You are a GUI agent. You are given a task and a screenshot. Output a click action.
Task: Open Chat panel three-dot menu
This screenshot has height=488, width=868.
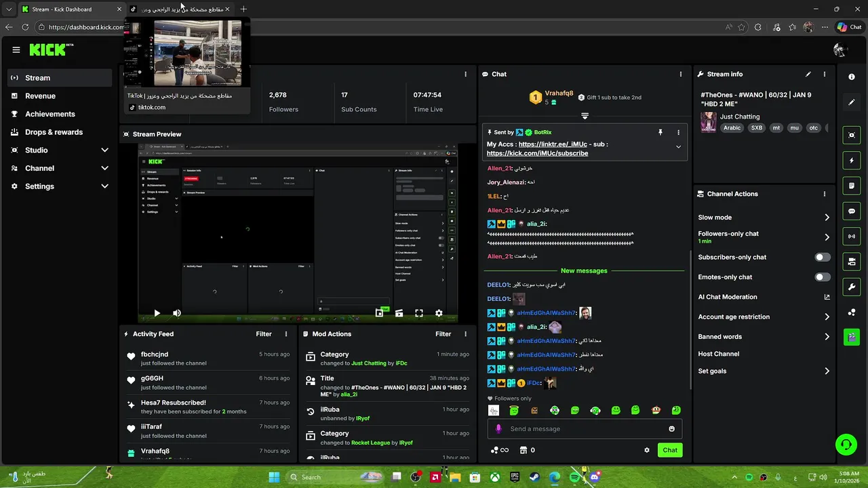(x=681, y=74)
